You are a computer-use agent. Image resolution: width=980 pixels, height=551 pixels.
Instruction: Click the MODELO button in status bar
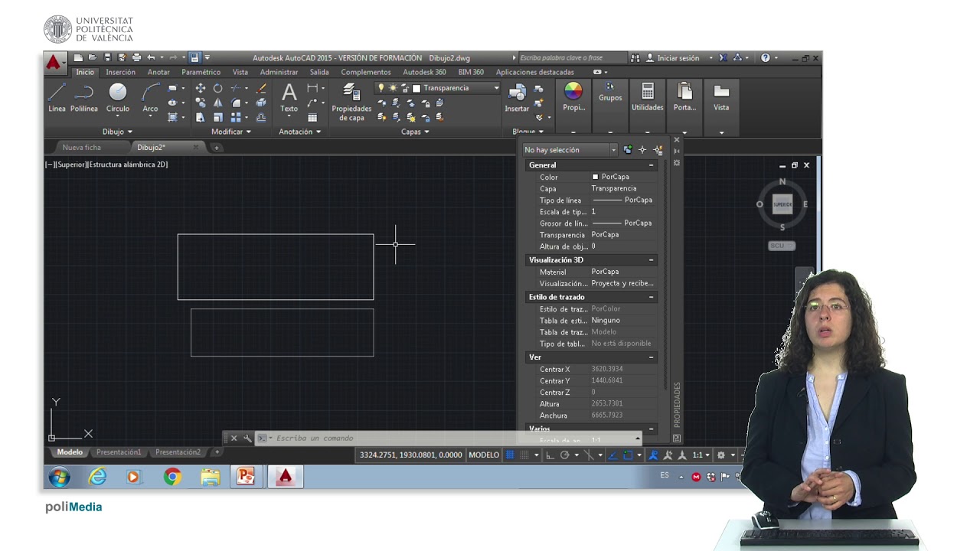coord(484,455)
